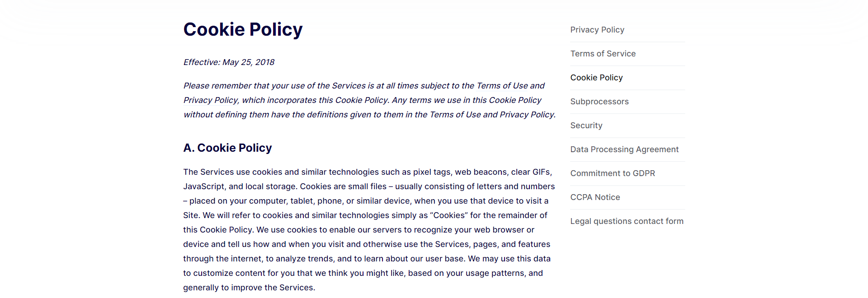This screenshot has width=868, height=298.
Task: Navigate to the Security sidebar link
Action: (x=586, y=126)
